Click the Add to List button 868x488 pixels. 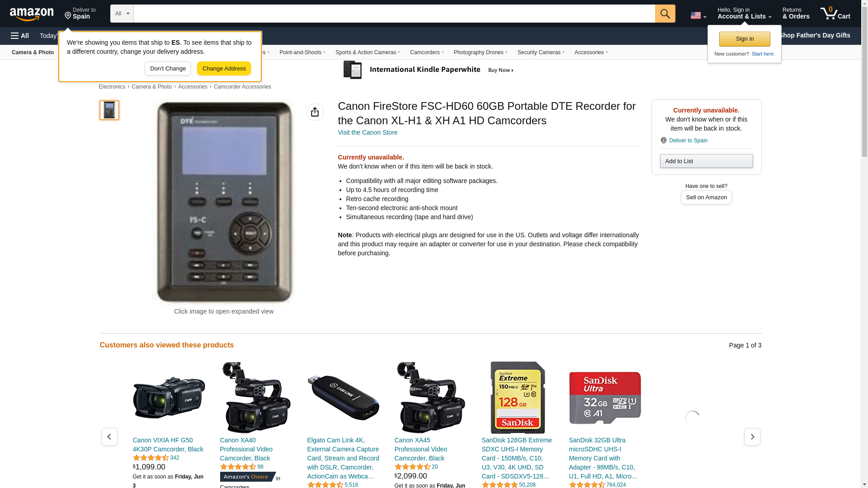coord(706,161)
